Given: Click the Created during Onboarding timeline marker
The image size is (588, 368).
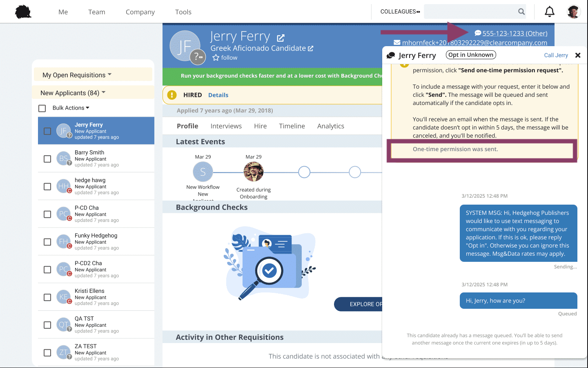Looking at the screenshot, I should pos(254,172).
